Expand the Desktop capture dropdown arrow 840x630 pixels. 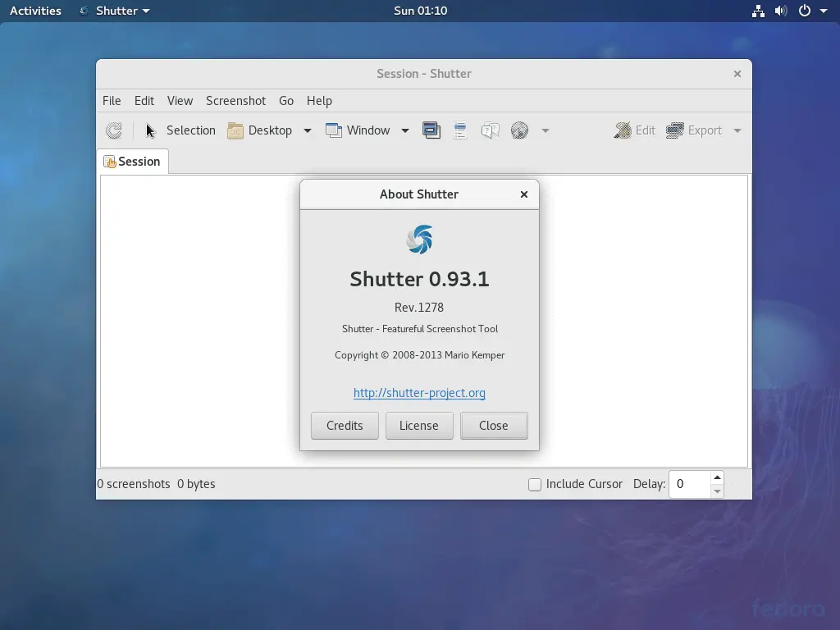coord(308,130)
